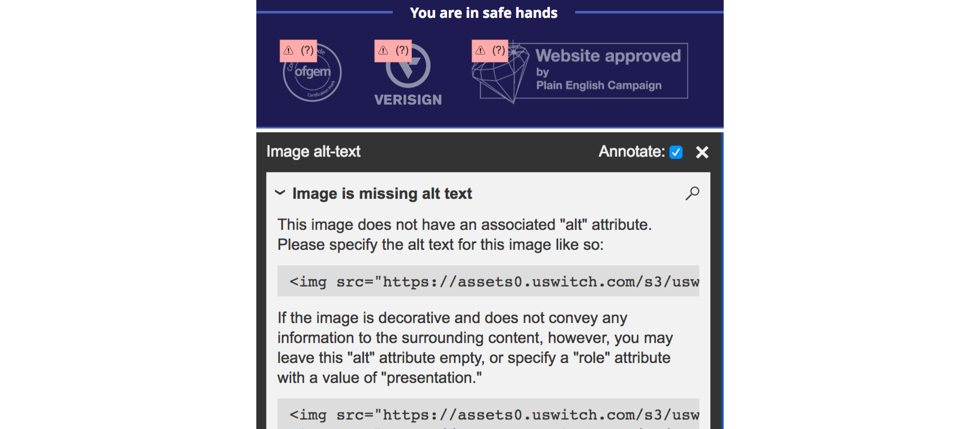Click the "Annotate:" label text
The height and width of the screenshot is (429, 980).
(631, 151)
